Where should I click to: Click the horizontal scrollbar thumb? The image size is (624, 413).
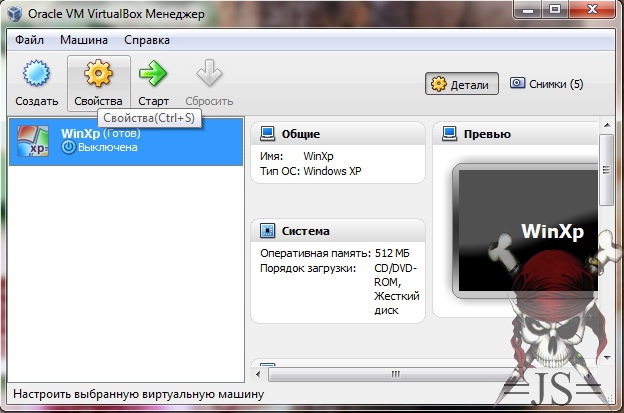point(395,374)
